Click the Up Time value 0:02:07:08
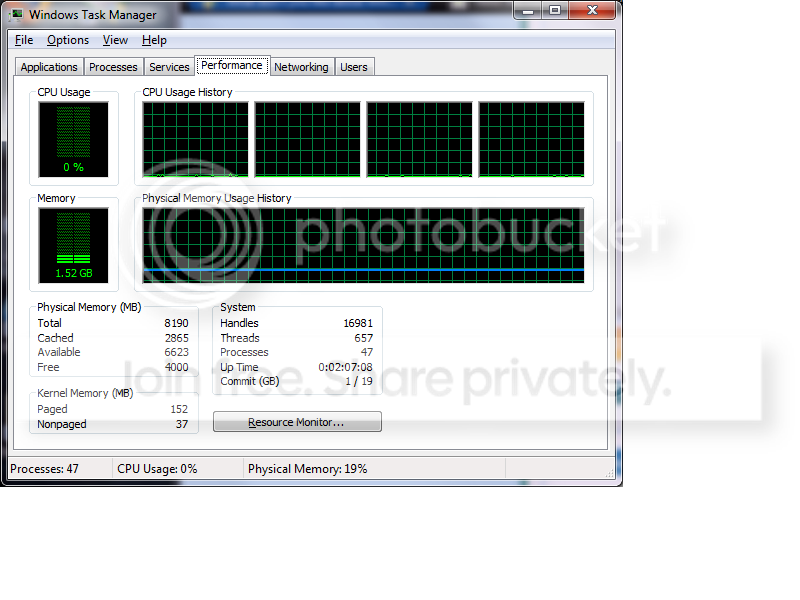The image size is (800, 600). click(x=345, y=367)
